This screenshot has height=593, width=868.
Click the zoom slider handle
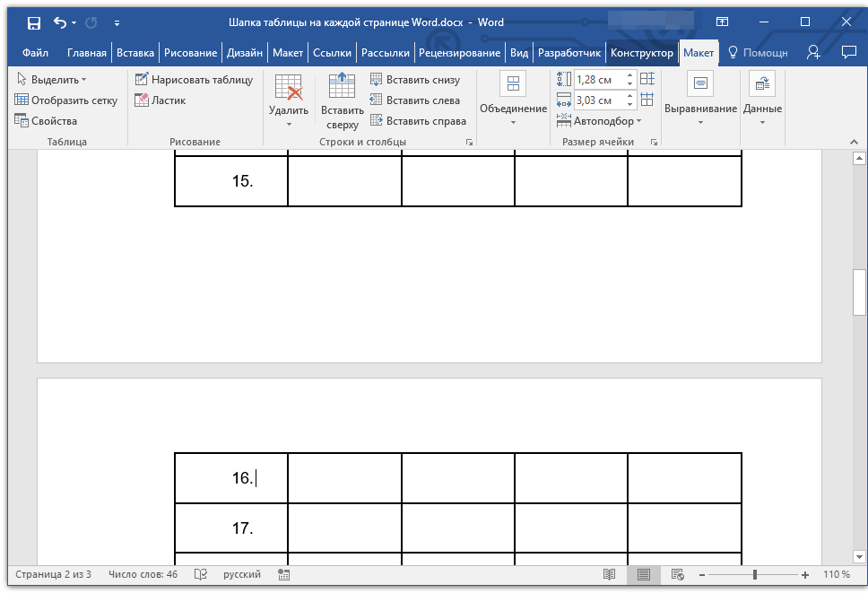tap(755, 574)
